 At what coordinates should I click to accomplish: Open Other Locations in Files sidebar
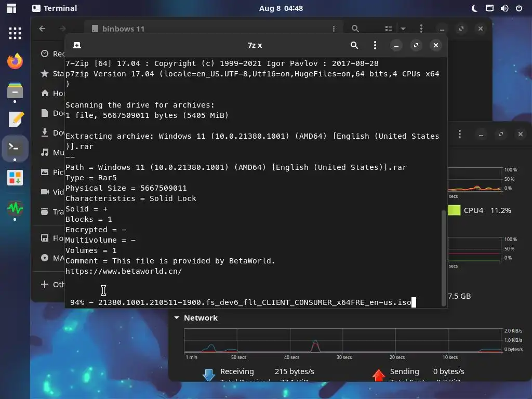52,284
